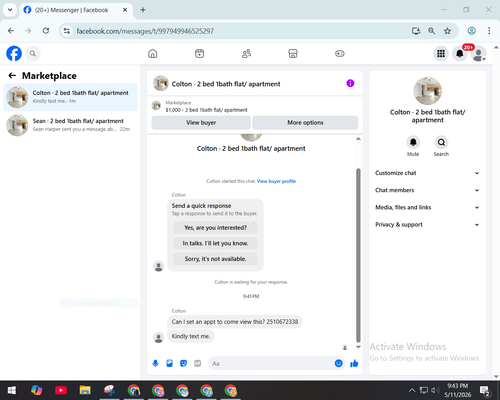Open the Windows Start menu

tap(12, 390)
